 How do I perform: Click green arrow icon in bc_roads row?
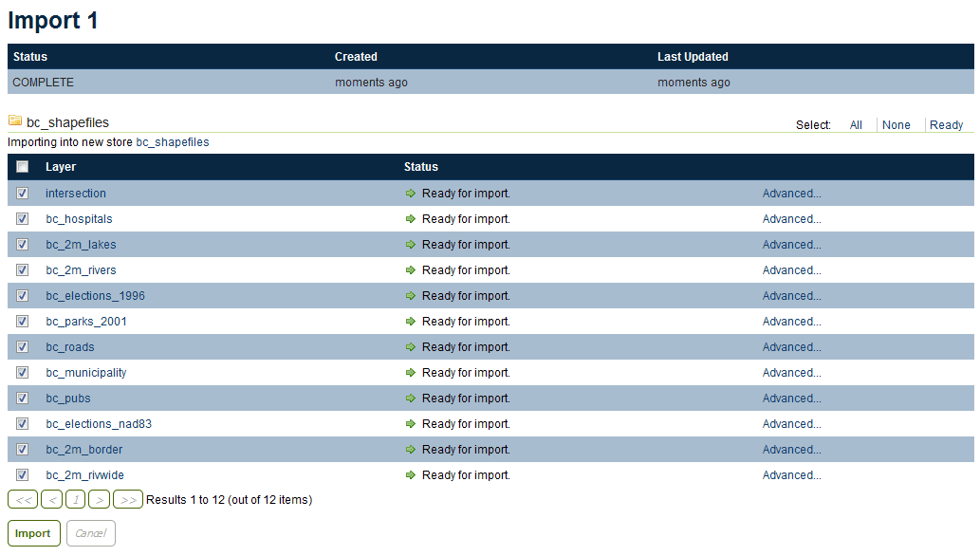pos(411,347)
